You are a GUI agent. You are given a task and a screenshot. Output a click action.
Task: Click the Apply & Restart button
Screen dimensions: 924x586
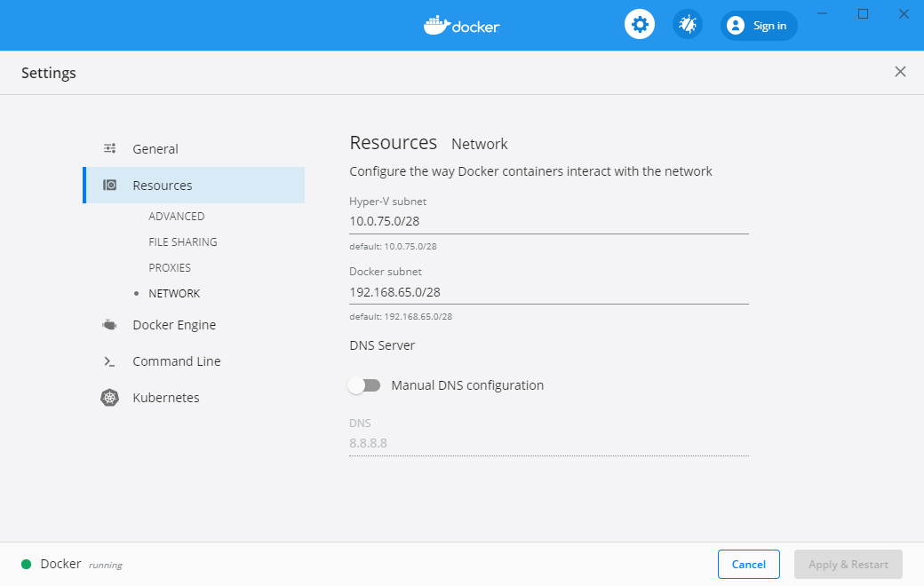(x=848, y=564)
